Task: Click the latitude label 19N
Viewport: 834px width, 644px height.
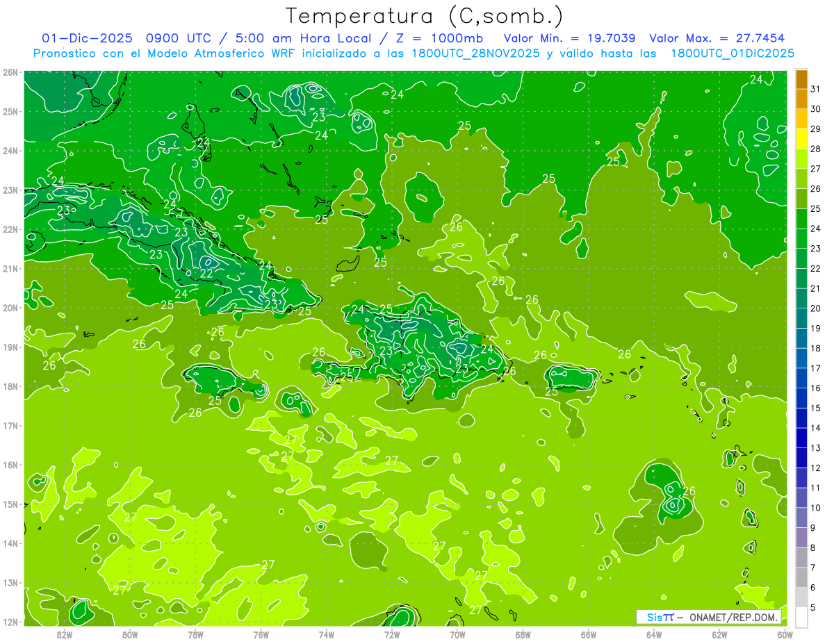Action: pyautogui.click(x=10, y=347)
